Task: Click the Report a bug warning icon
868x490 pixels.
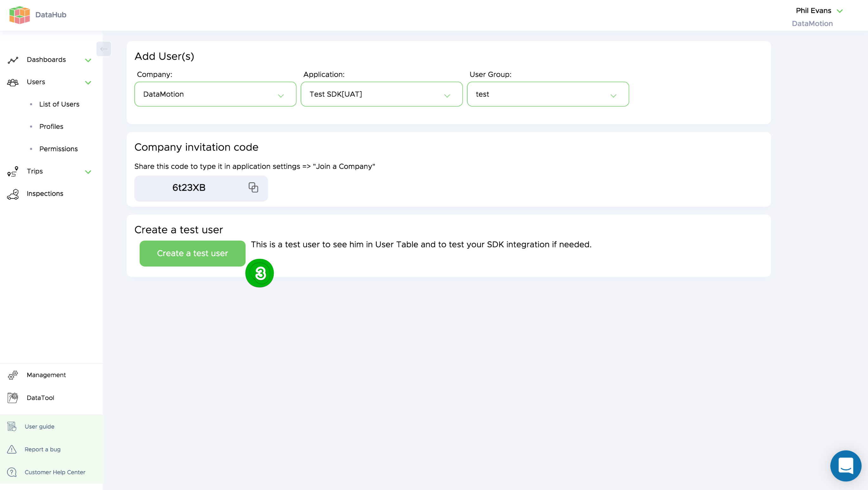Action: (12, 449)
